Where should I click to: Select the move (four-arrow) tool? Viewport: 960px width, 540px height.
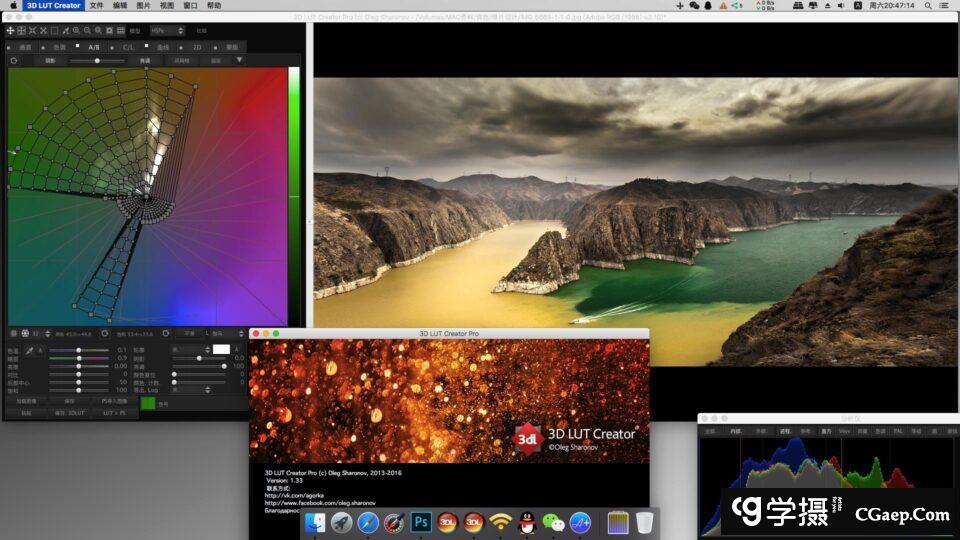tap(10, 31)
